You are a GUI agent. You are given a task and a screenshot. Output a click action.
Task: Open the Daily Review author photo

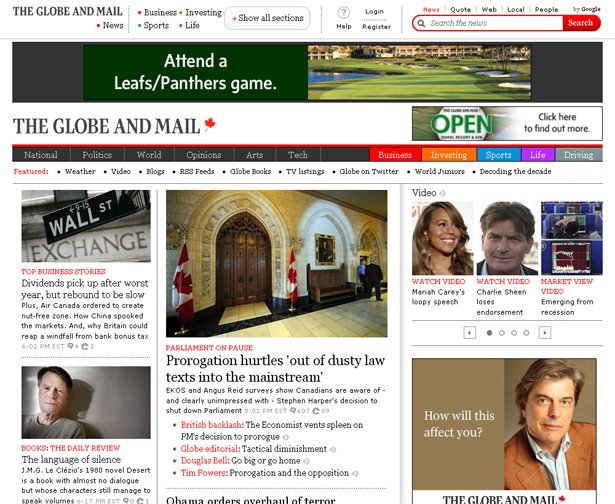tap(86, 402)
